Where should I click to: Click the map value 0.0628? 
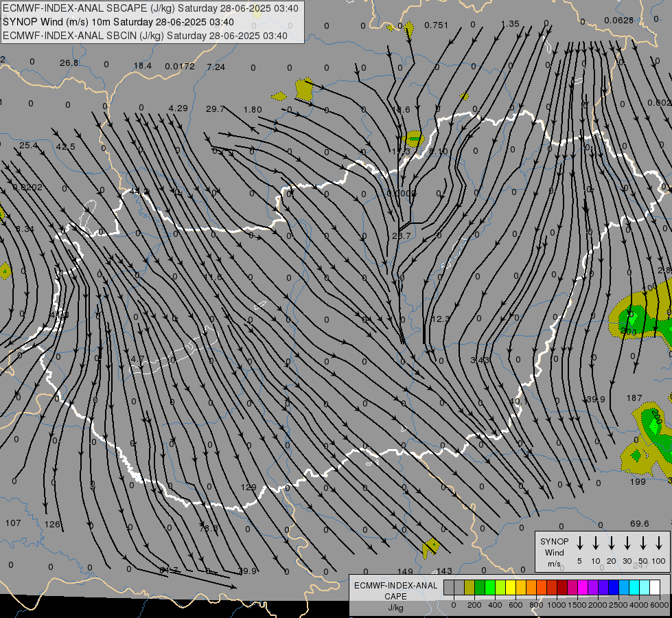[619, 21]
